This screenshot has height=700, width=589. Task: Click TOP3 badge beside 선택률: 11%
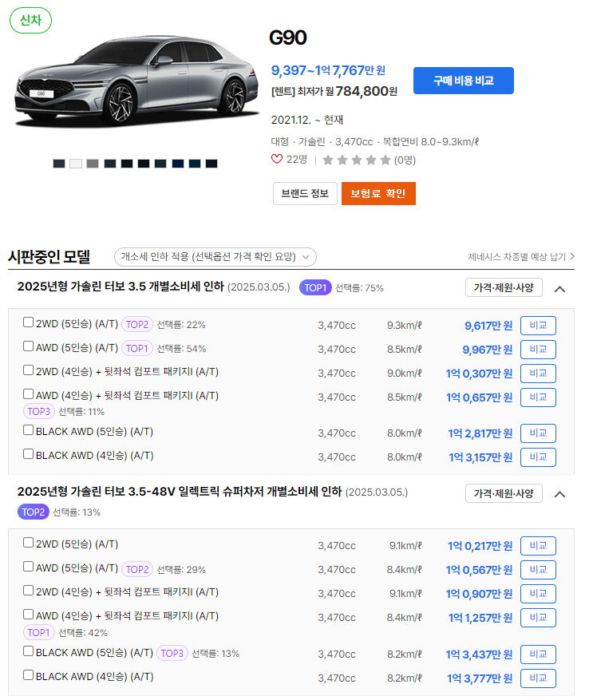pos(39,412)
